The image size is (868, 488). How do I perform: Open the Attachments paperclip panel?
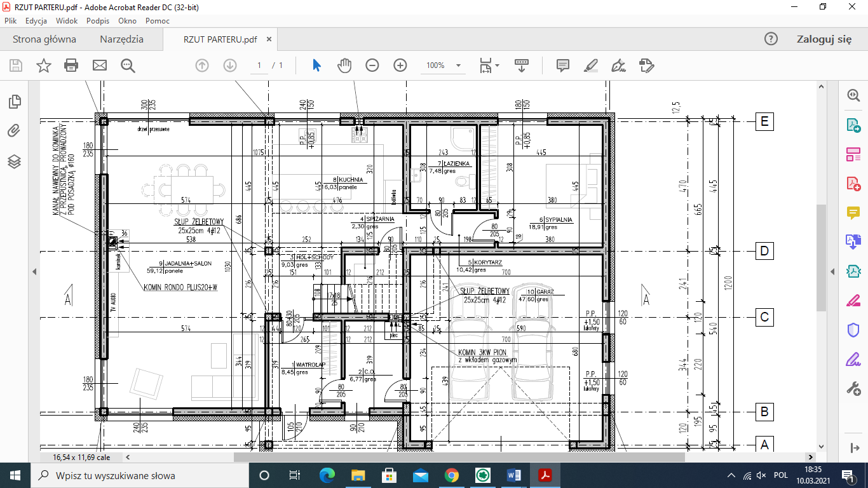pos(14,132)
